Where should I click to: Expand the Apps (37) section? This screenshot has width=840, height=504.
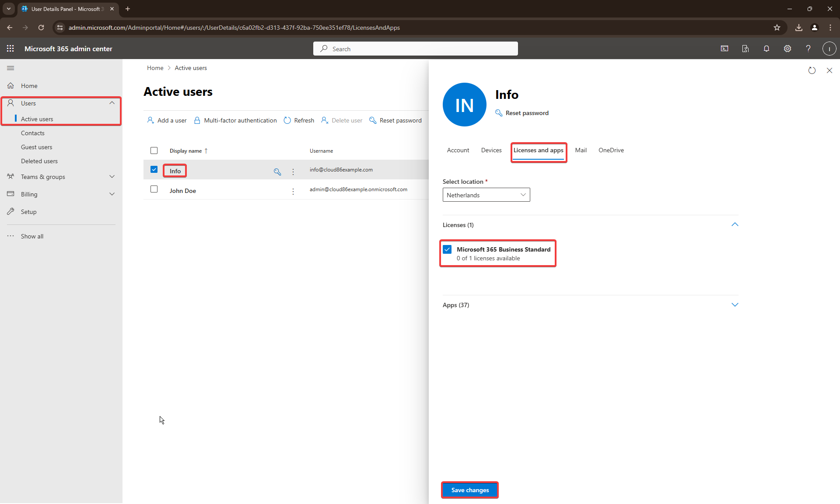[735, 304]
